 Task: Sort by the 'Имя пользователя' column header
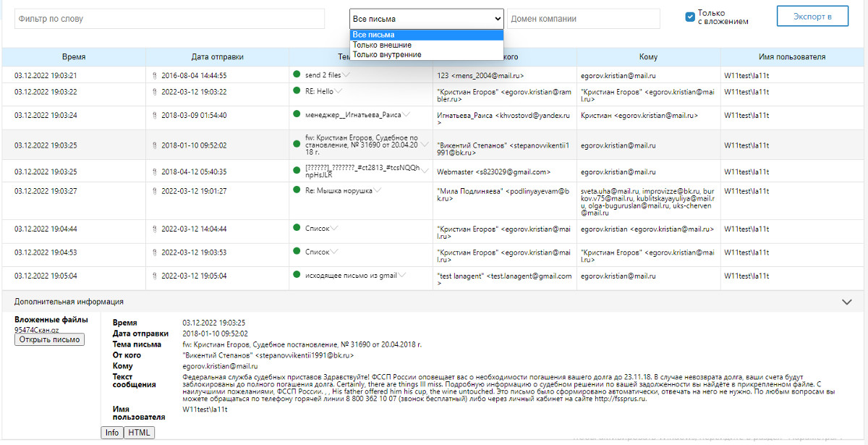tap(792, 56)
